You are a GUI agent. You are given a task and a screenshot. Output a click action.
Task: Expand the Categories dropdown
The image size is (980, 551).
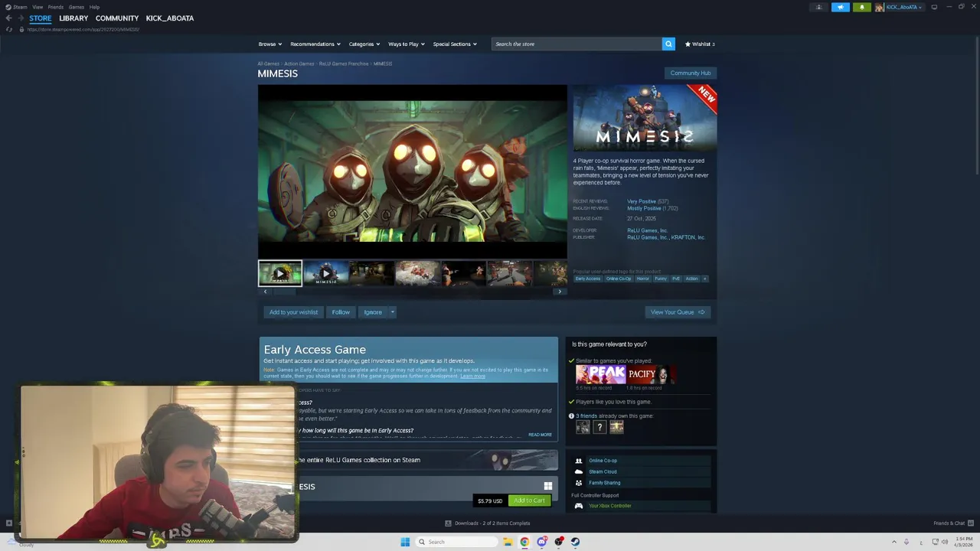tap(364, 44)
